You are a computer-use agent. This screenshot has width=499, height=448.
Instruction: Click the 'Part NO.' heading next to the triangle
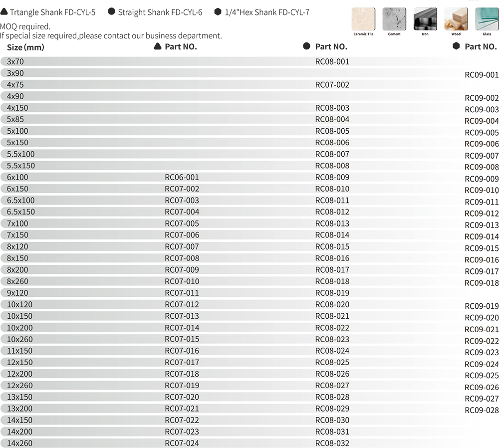[181, 47]
